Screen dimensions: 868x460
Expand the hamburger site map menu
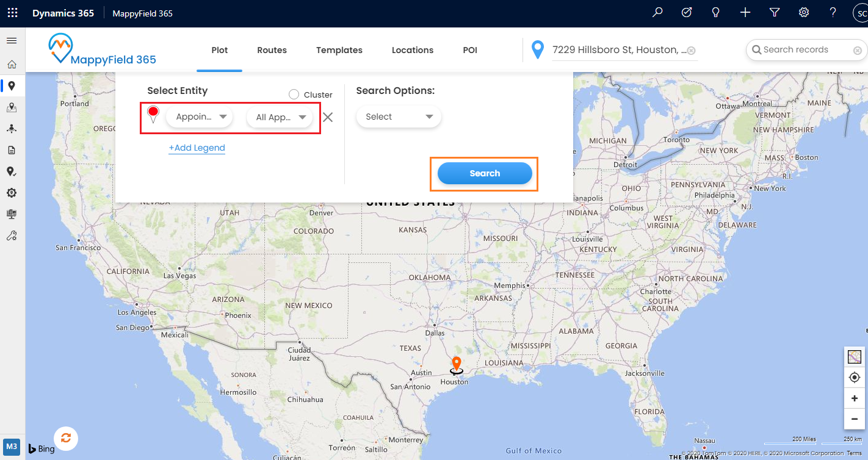(12, 41)
